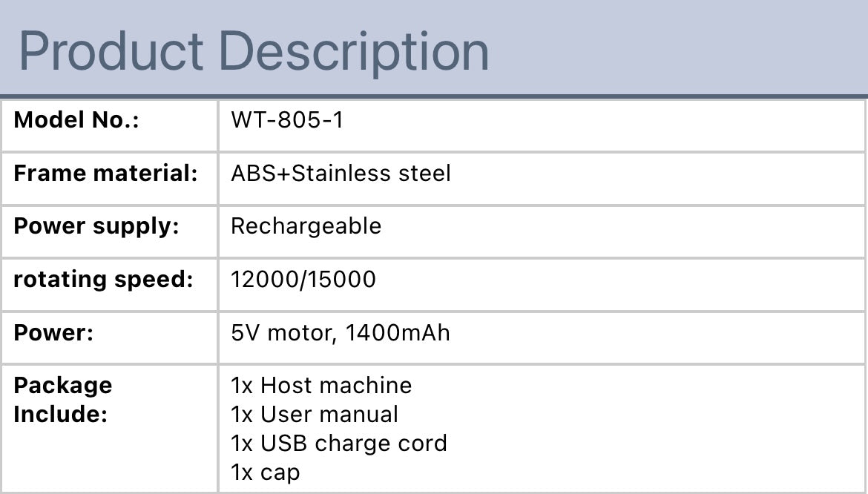Select the '1x User manual' line
Screen dimensions: 868x494
pyautogui.click(x=314, y=414)
